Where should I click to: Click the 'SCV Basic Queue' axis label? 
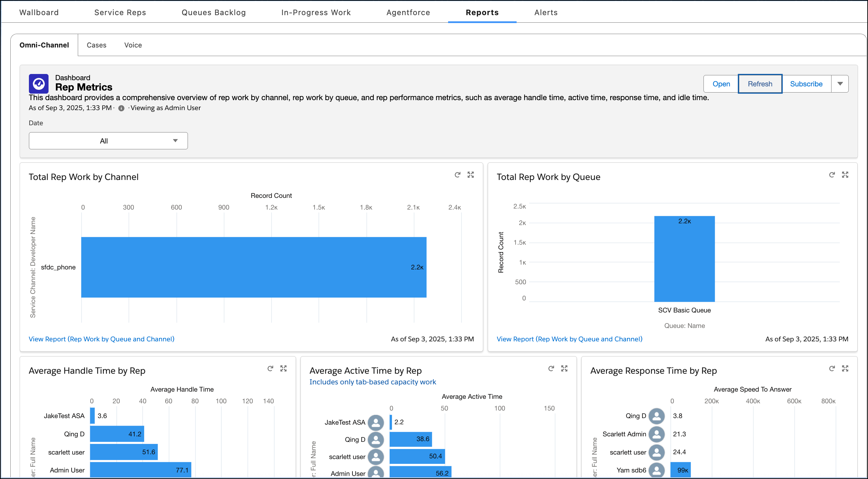(x=684, y=310)
